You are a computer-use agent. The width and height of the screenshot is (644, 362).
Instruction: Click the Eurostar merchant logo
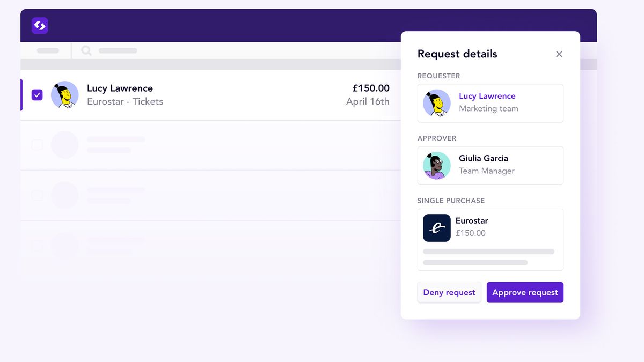(x=436, y=227)
